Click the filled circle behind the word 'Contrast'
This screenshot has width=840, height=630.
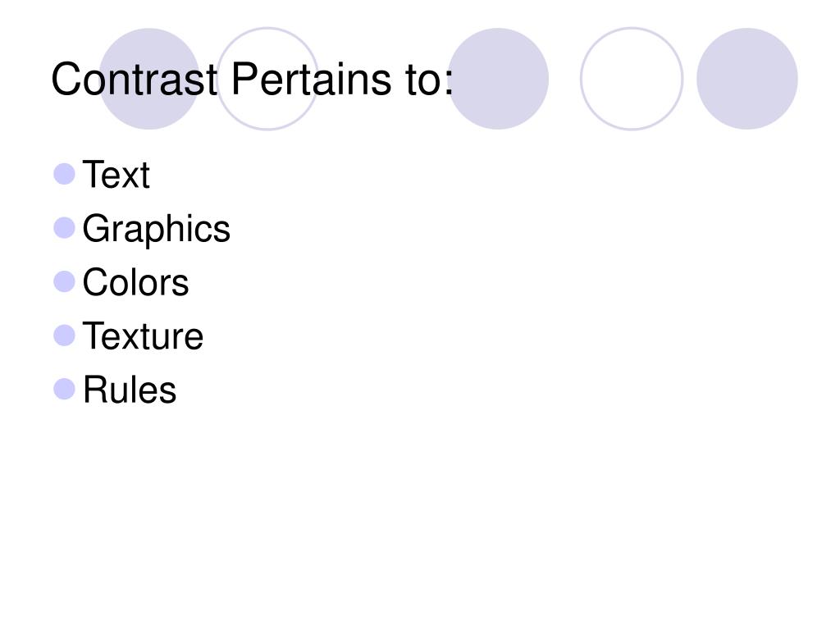(x=149, y=79)
